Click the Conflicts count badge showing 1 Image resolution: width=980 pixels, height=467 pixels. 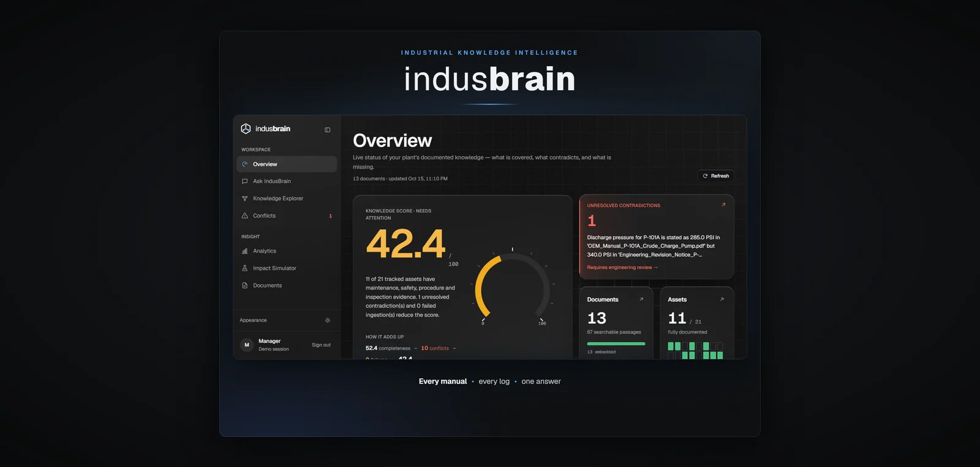tap(331, 216)
